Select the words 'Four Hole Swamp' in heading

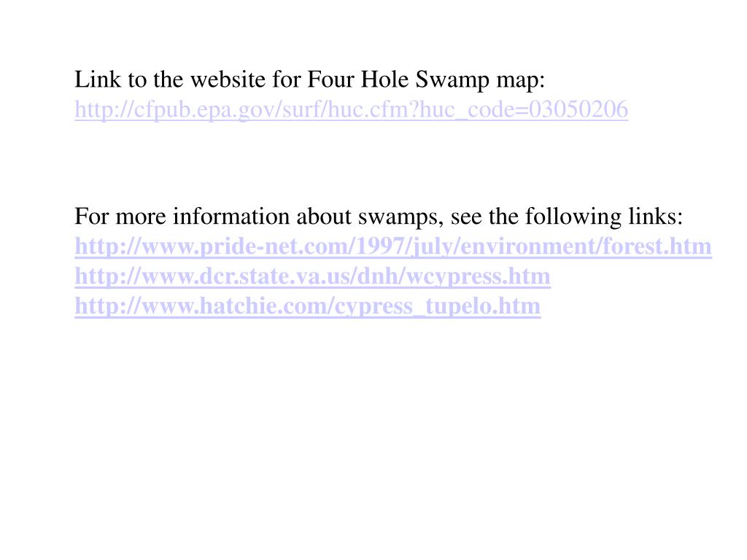[x=398, y=79]
